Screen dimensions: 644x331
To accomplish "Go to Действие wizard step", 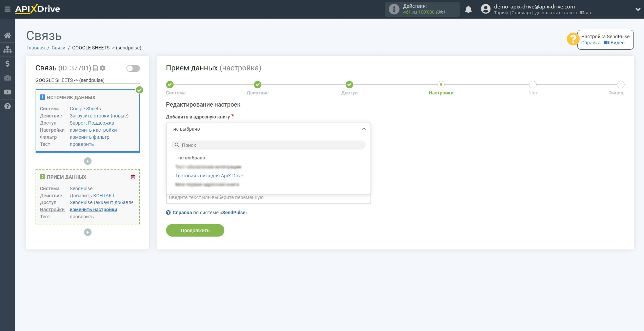I will (x=258, y=85).
